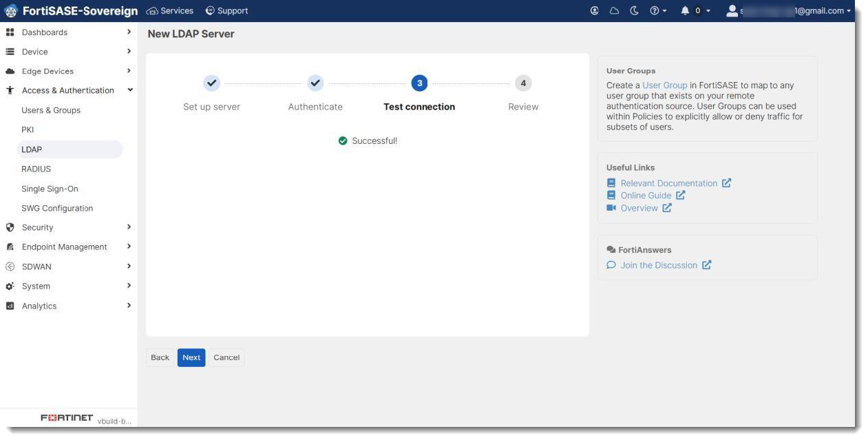
Task: Click the Analytics chart icon in the sidebar
Action: [10, 306]
